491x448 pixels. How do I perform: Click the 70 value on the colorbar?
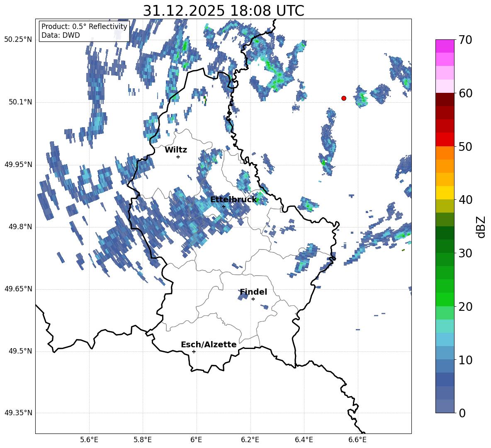click(465, 40)
